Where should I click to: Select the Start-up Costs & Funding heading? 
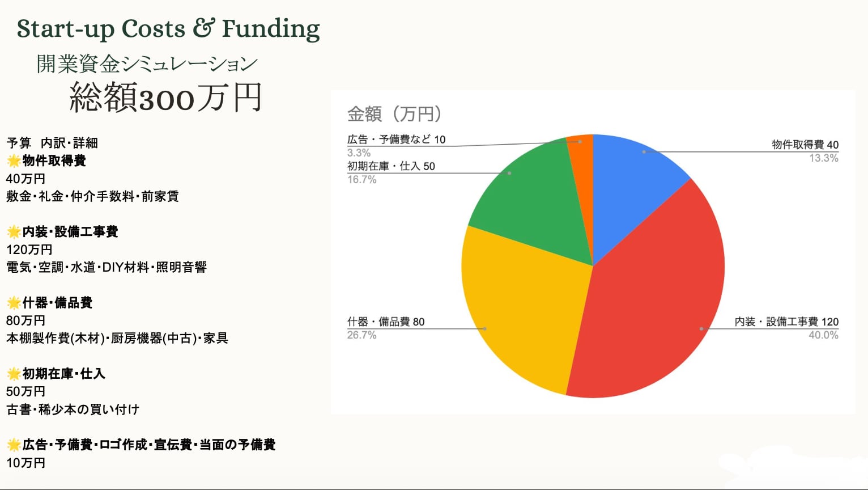coord(168,29)
